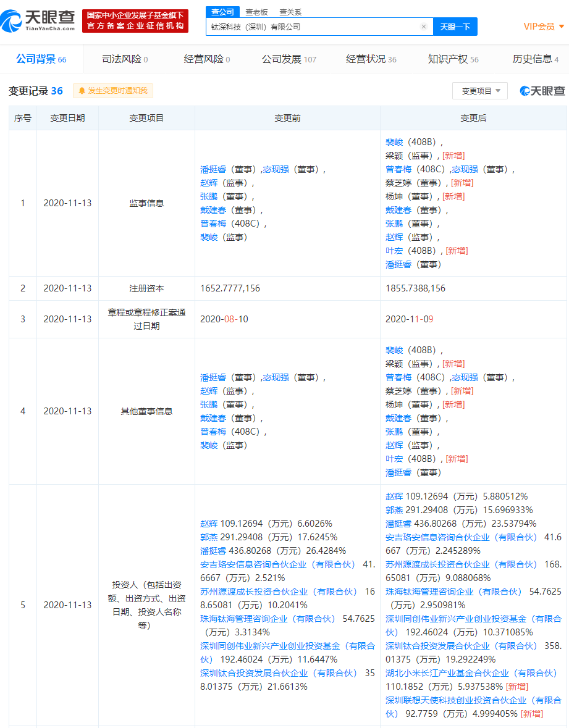Open 戴建春 link in row 1 变更前
This screenshot has height=728, width=569.
click(213, 211)
